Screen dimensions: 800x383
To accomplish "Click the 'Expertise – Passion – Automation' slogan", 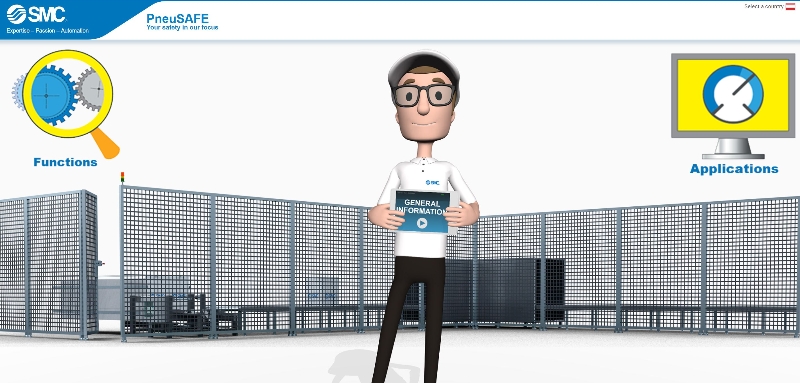I will (47, 31).
